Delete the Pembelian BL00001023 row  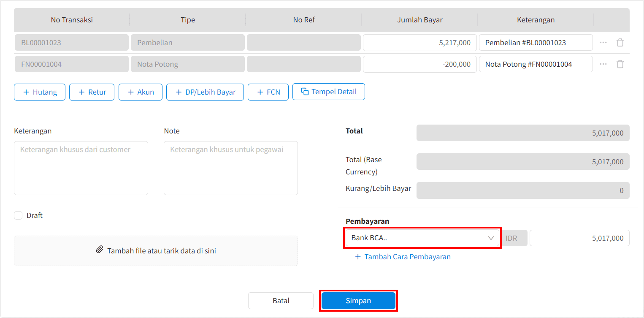tap(620, 43)
